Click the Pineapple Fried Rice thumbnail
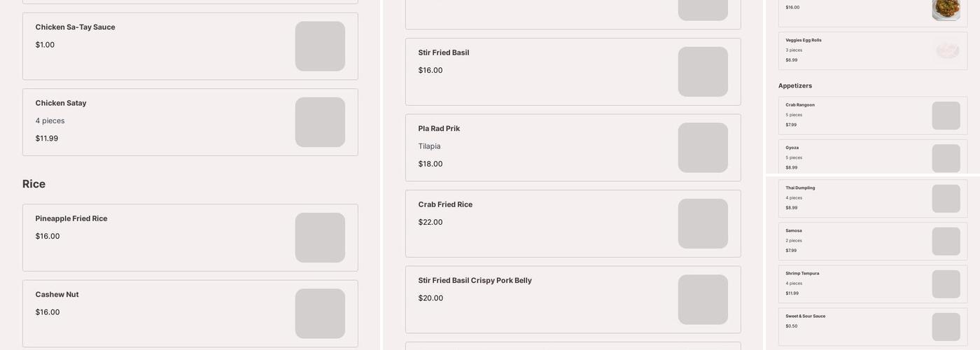 click(x=320, y=238)
